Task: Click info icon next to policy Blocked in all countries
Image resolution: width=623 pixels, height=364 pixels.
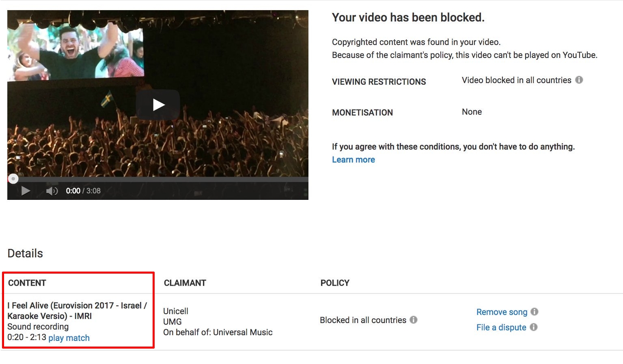Action: pyautogui.click(x=414, y=320)
